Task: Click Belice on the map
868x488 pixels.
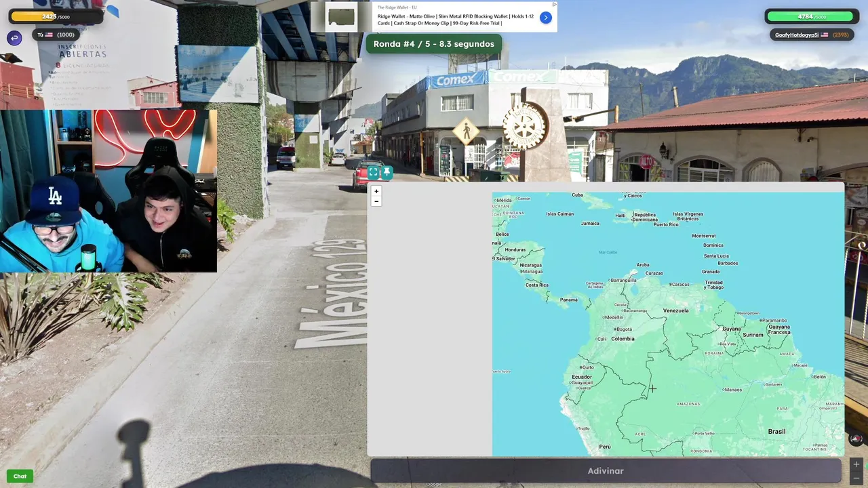Action: pyautogui.click(x=502, y=234)
